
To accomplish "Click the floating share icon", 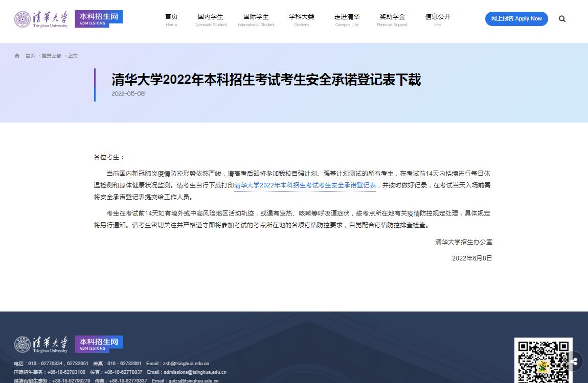I will [x=573, y=361].
